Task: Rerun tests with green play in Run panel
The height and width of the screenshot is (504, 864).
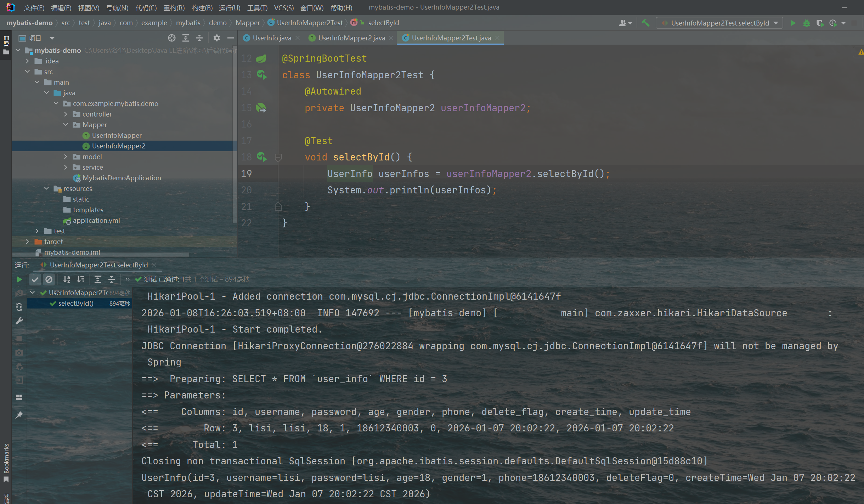Action: point(19,279)
